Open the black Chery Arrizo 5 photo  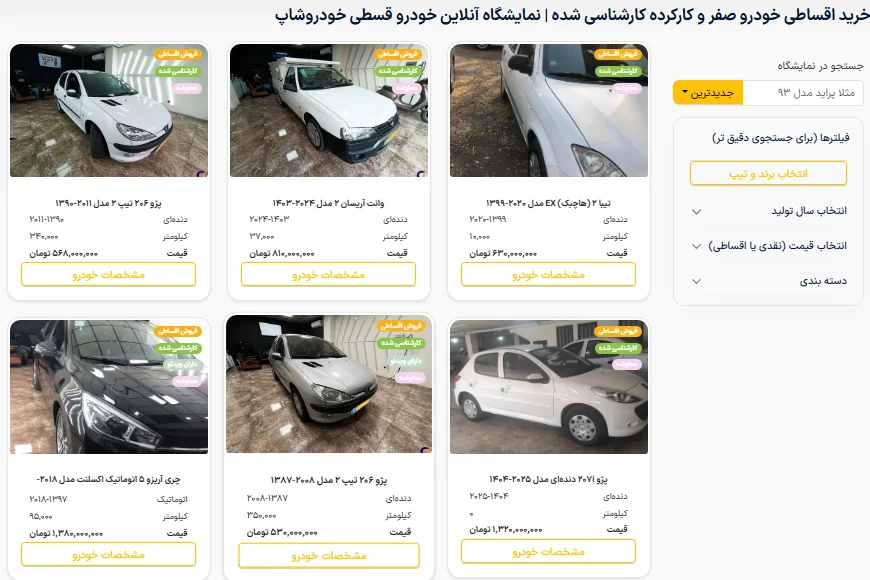[109, 387]
